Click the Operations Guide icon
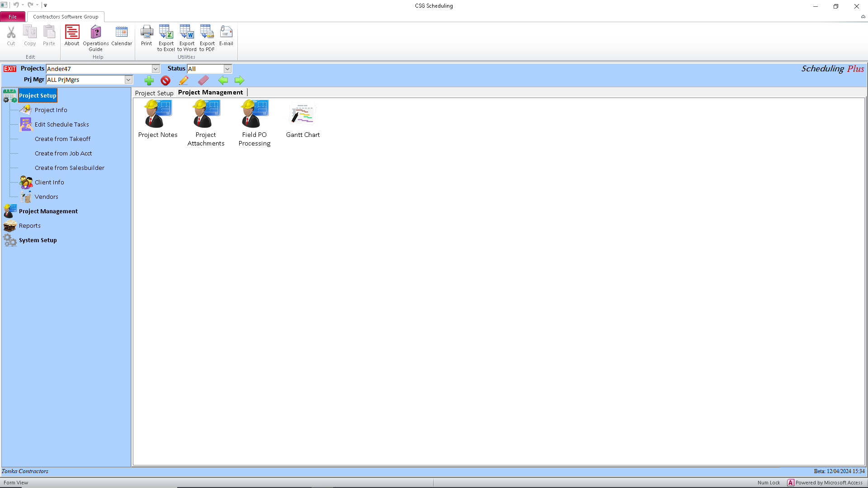The height and width of the screenshot is (488, 868). 95,36
